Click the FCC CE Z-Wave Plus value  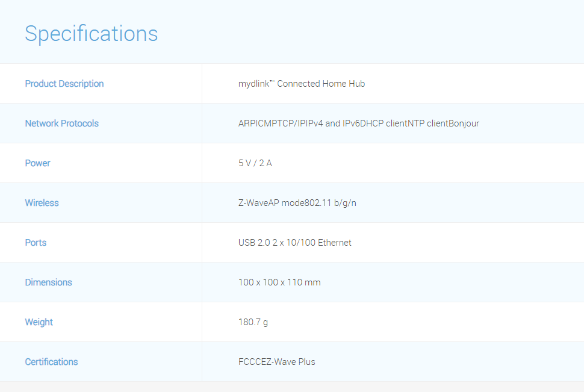click(276, 362)
